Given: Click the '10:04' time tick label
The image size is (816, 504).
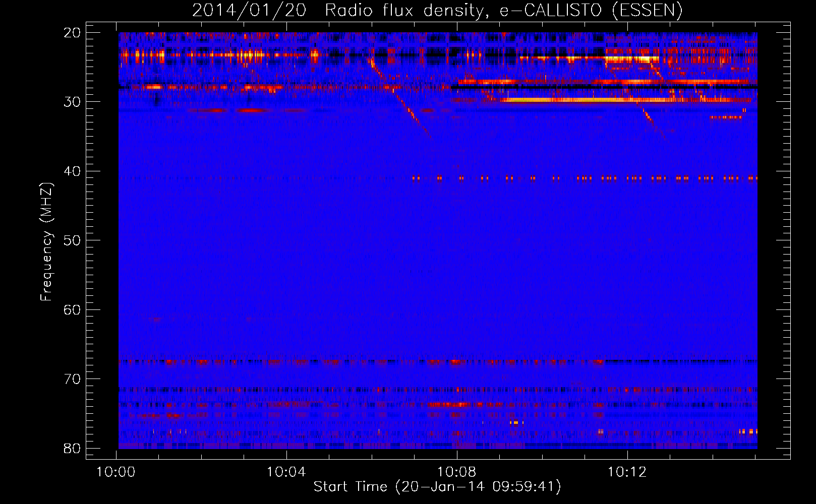Looking at the screenshot, I should (x=286, y=472).
